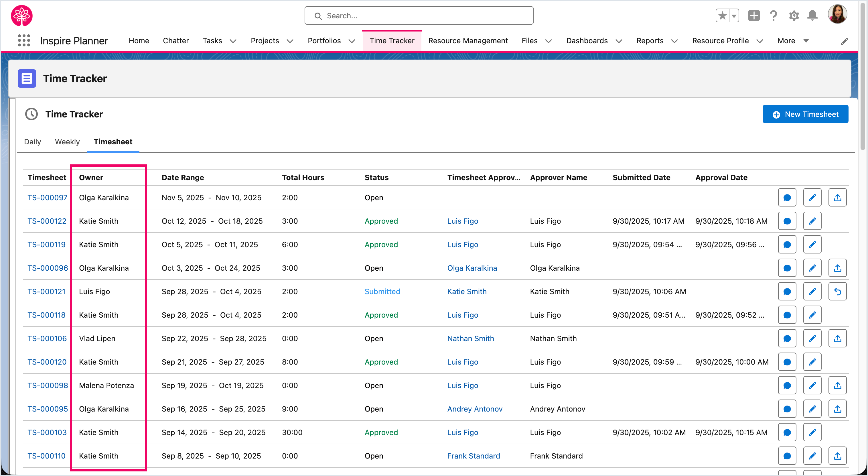The image size is (868, 476).
Task: Expand the Tasks nav dropdown chevron
Action: (x=233, y=41)
